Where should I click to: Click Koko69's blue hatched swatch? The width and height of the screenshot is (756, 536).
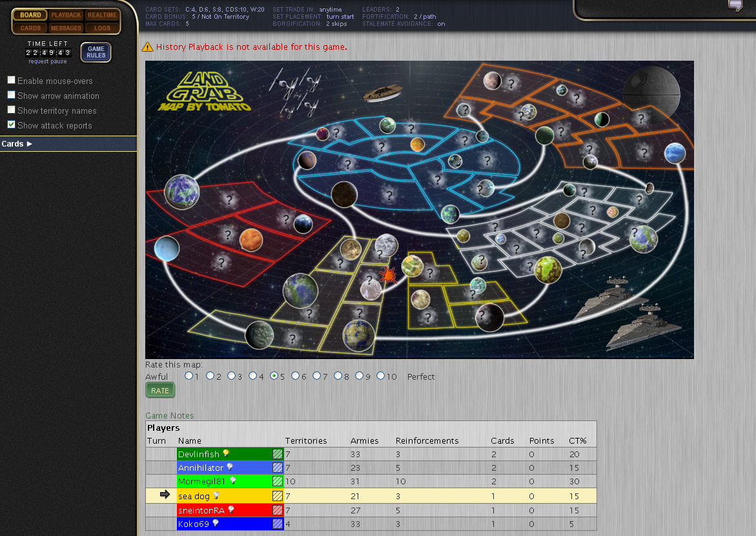pyautogui.click(x=278, y=524)
